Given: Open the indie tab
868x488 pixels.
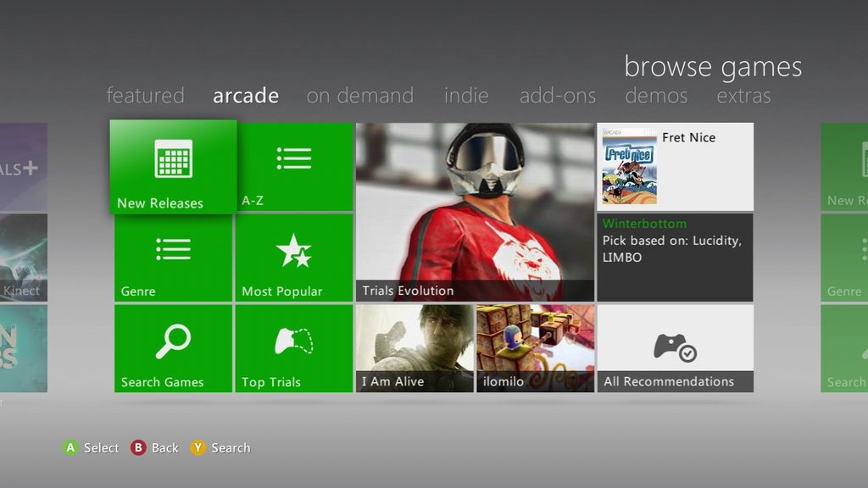Looking at the screenshot, I should [x=466, y=96].
